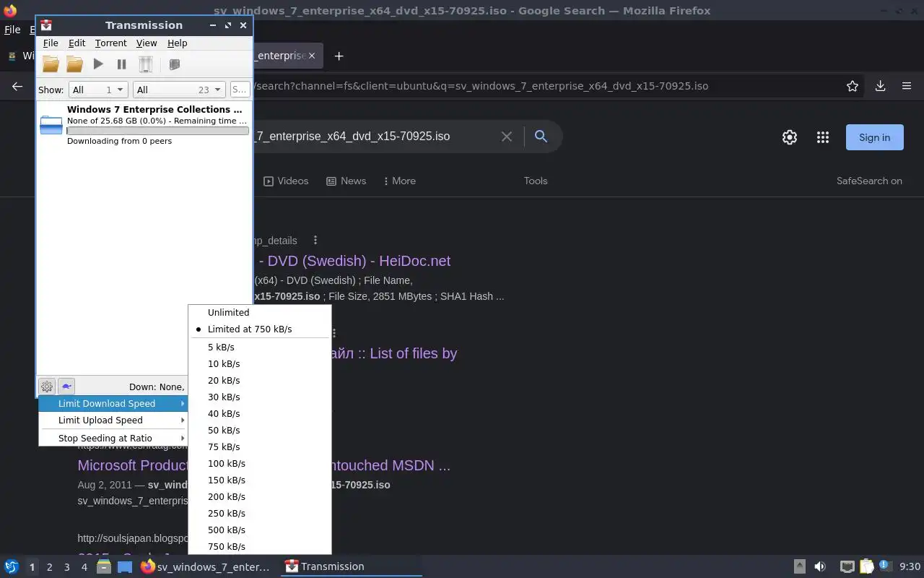Open the second filter dropdown showing 23

click(180, 90)
